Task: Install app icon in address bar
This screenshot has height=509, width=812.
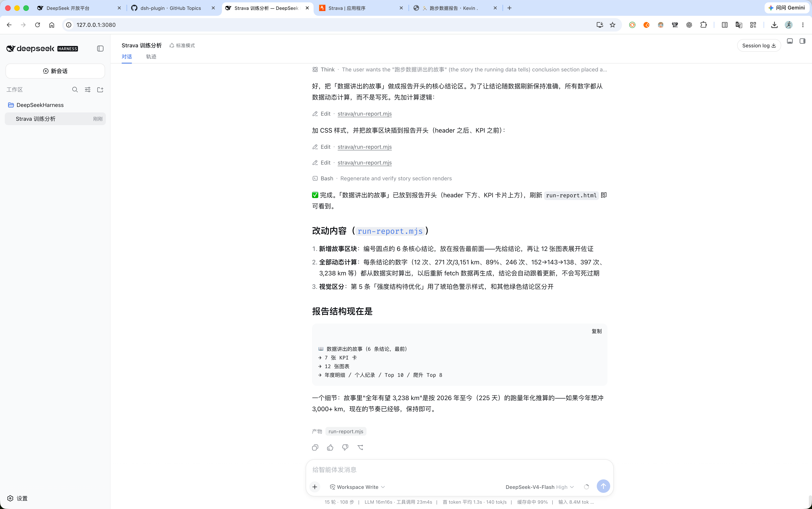Action: pos(599,25)
